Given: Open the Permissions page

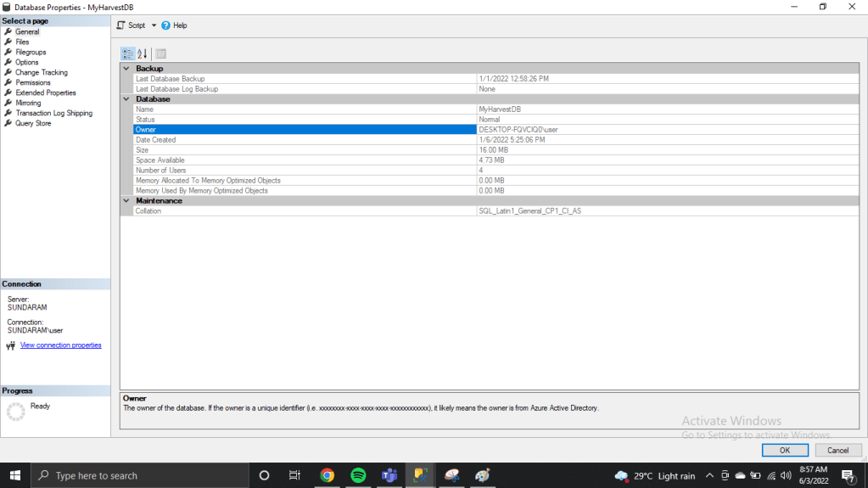Looking at the screenshot, I should click(33, 82).
